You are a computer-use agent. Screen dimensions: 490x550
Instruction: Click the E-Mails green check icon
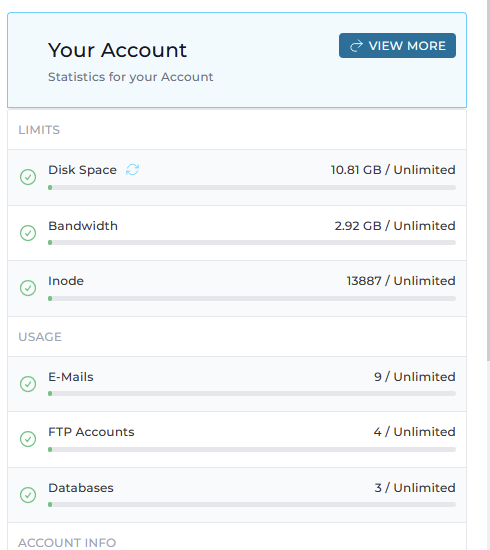[28, 384]
